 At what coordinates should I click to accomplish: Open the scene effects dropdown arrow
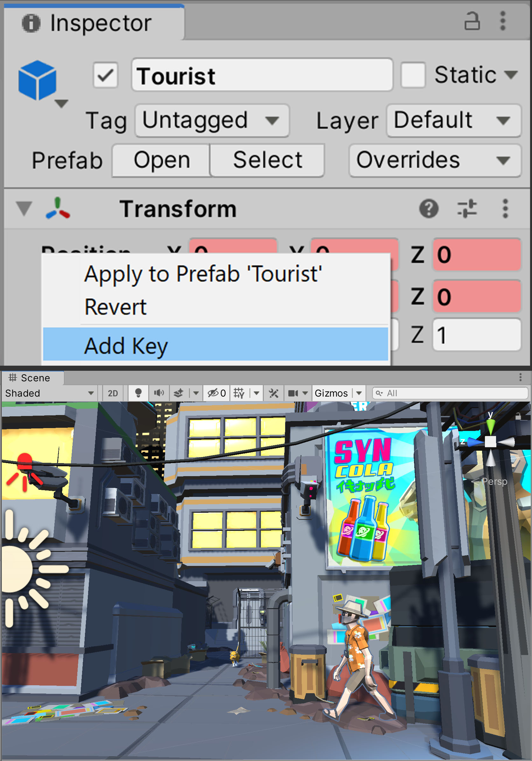tap(196, 393)
